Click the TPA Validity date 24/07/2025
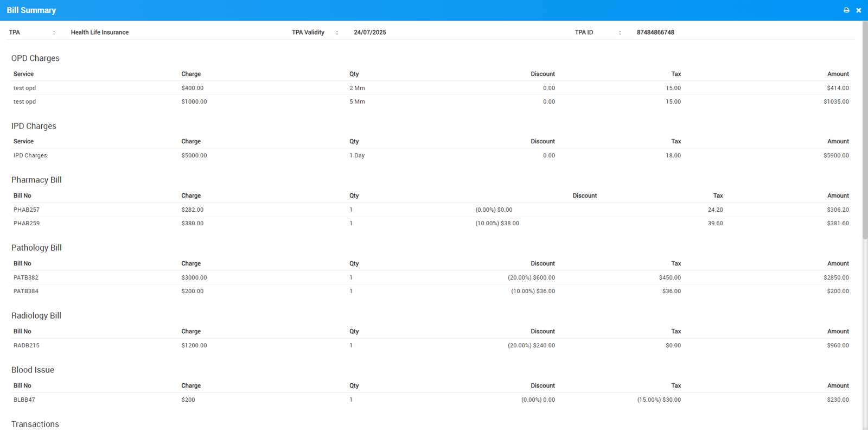Screen dimensions: 868x431 370,33
